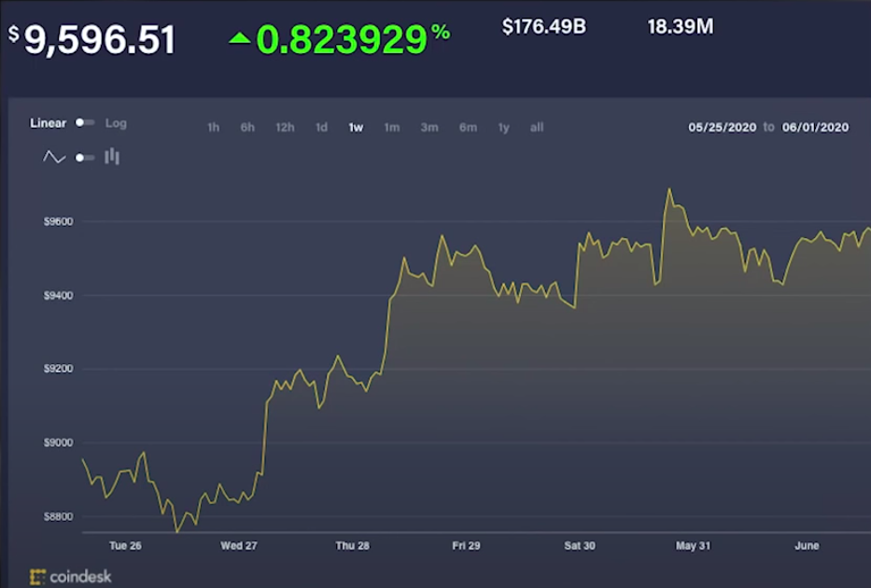871x588 pixels.
Task: Select the 6h time range
Action: coord(247,128)
